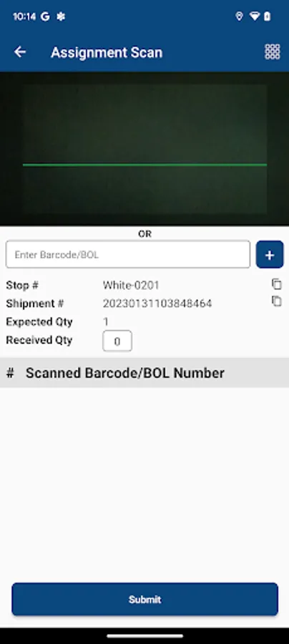Tap the Assignment Scan title
The image size is (289, 644).
click(x=107, y=52)
